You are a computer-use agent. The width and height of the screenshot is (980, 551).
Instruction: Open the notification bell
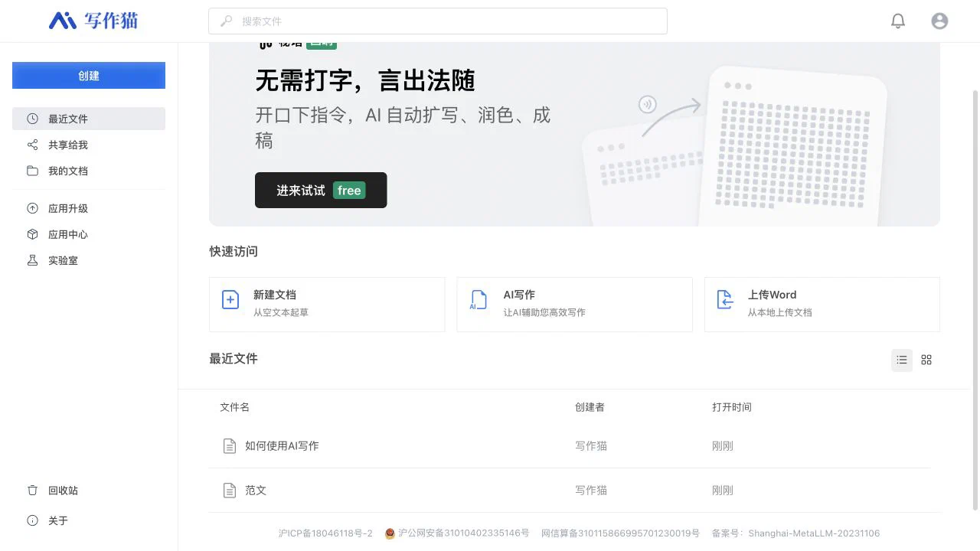[898, 21]
